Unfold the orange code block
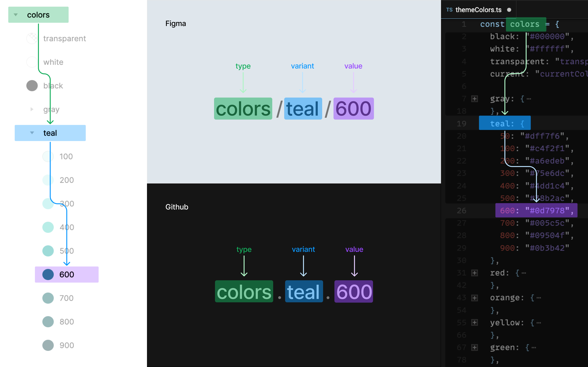The width and height of the screenshot is (588, 367). [475, 298]
